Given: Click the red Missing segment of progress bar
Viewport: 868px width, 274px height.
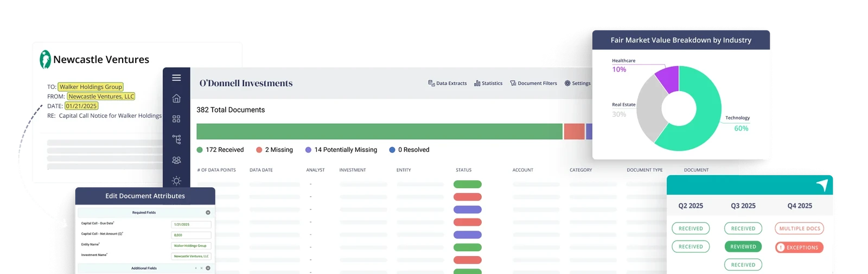Looking at the screenshot, I should (x=574, y=131).
